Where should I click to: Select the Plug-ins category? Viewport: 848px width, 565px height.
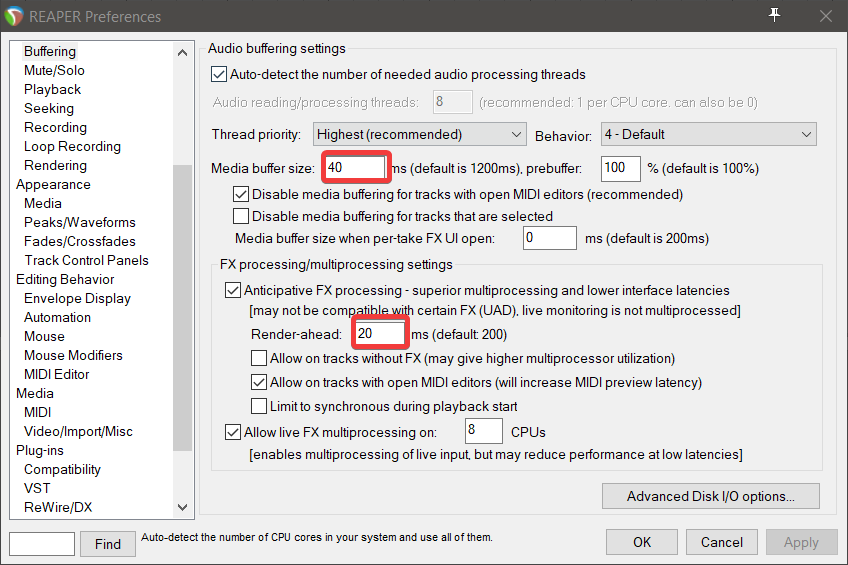pos(39,450)
